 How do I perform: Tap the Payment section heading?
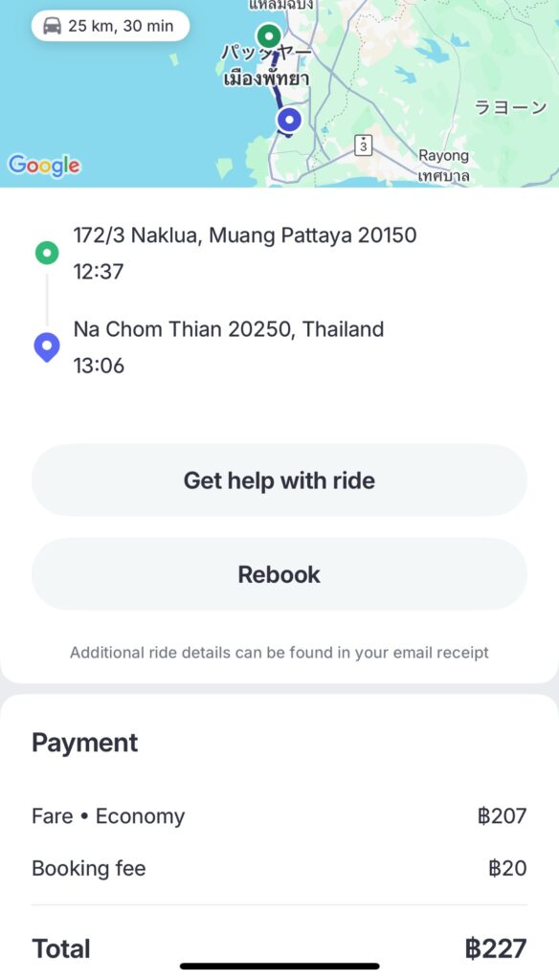tap(85, 743)
